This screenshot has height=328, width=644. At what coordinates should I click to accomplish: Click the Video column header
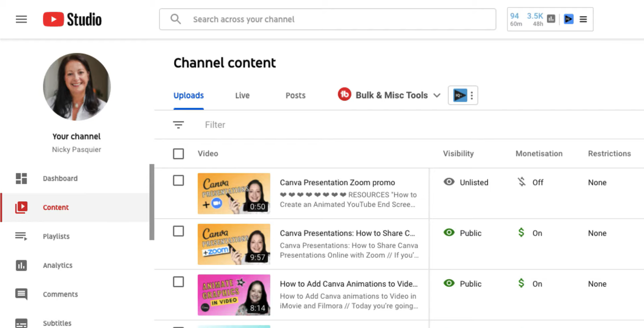pos(208,154)
